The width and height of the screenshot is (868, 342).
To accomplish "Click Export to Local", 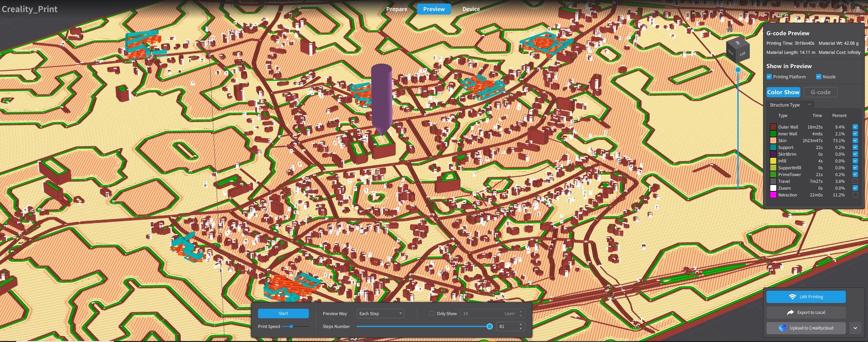I will [806, 313].
